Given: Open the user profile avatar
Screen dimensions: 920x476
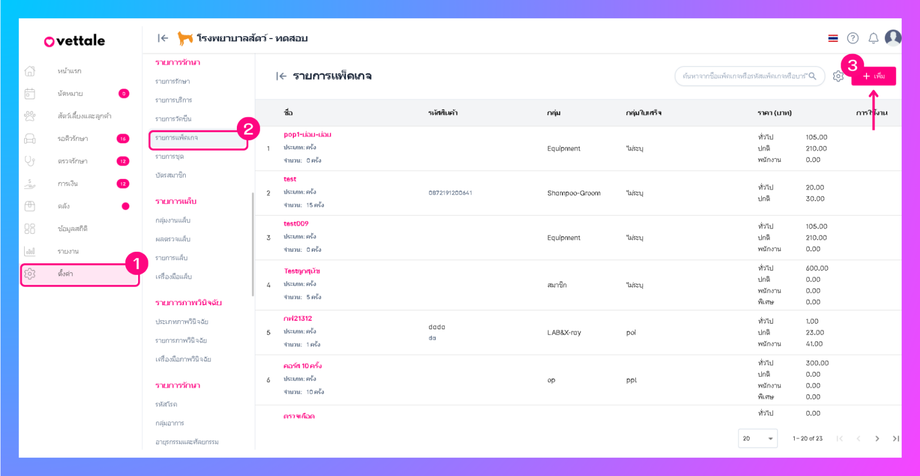Looking at the screenshot, I should tap(893, 38).
